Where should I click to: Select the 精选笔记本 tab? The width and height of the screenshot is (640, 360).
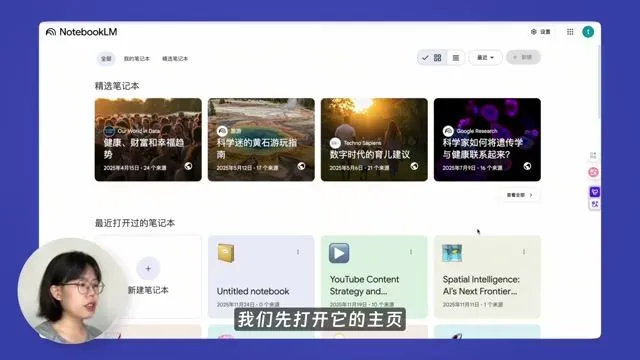pos(175,59)
